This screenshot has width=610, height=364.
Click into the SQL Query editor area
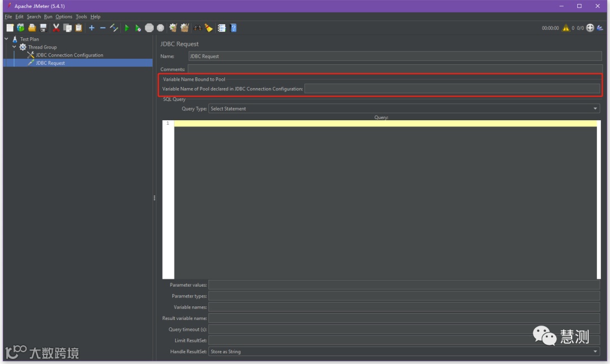click(385, 200)
